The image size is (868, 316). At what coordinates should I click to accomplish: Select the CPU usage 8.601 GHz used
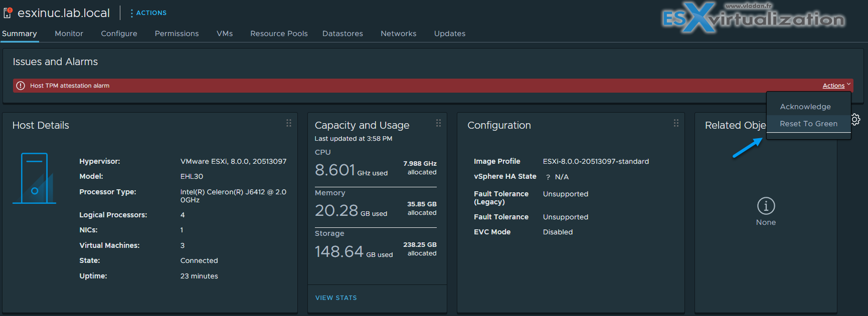coord(351,170)
